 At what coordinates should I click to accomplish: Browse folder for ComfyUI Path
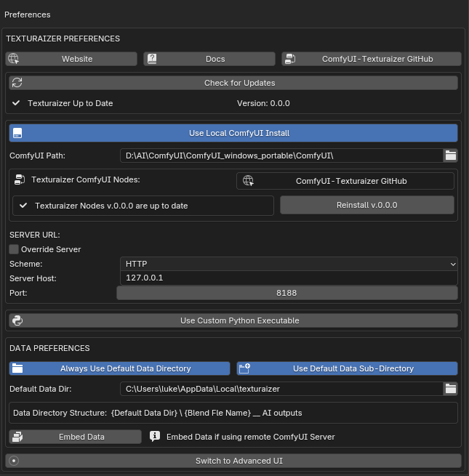point(451,156)
